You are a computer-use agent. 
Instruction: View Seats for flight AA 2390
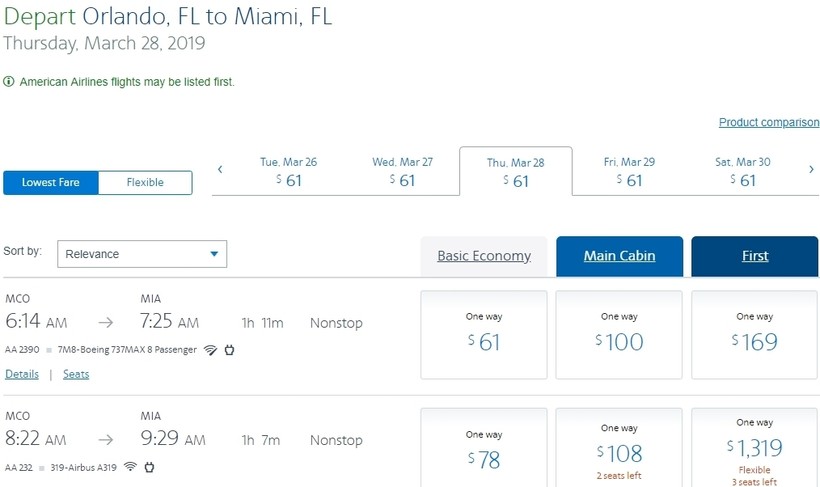pos(76,374)
